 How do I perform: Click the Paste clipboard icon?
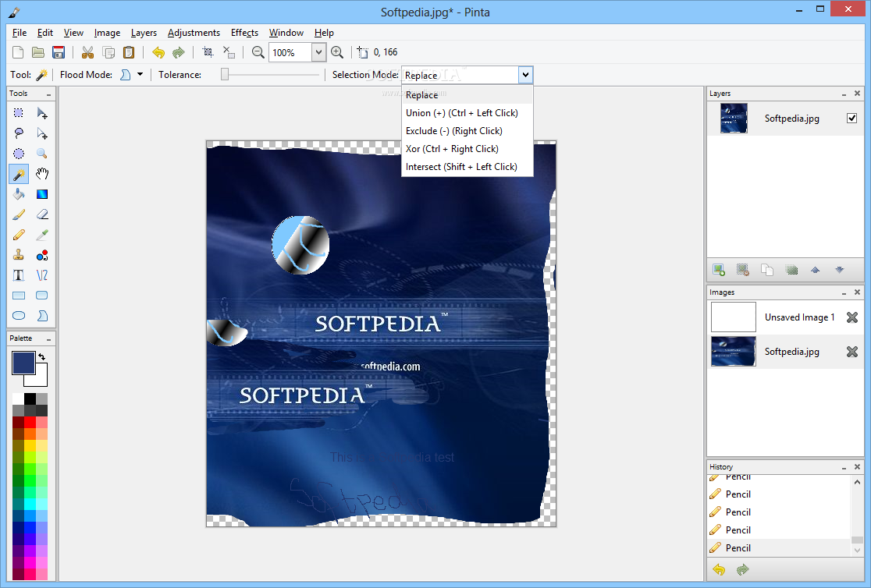click(x=129, y=52)
